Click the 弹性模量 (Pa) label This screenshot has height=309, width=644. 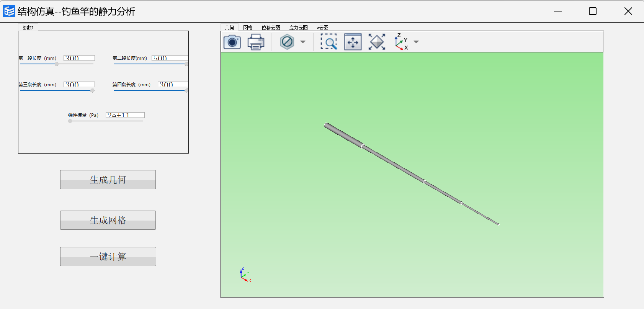83,115
